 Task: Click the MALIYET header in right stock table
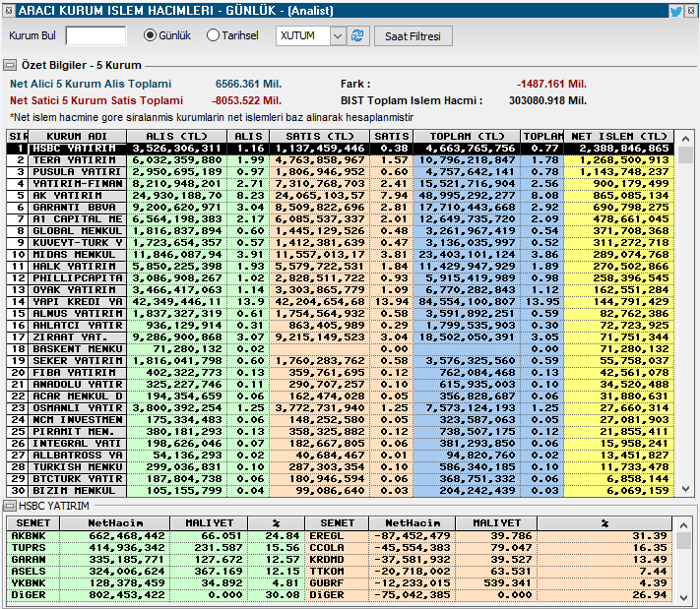pos(496,522)
